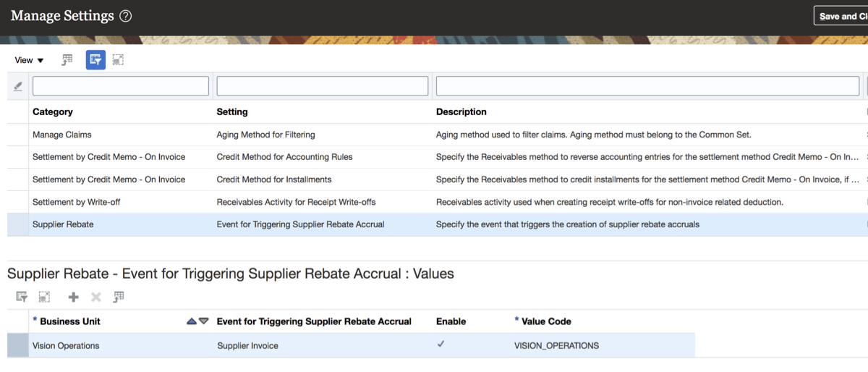Click the clear filters eraser icon
868x372 pixels.
point(18,86)
